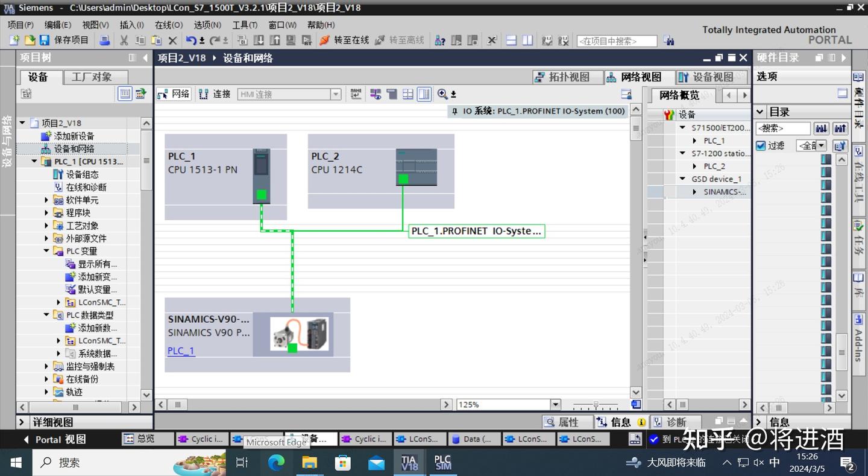The height and width of the screenshot is (476, 868).
Task: Click the zoom magnifier icon in network toolbar
Action: 443,94
